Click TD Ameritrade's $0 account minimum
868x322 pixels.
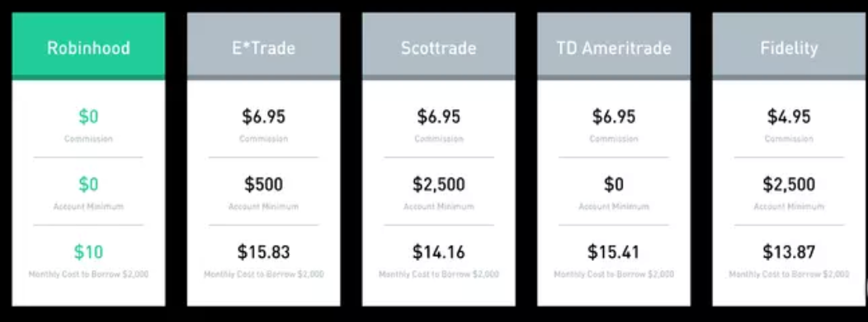[x=614, y=185]
